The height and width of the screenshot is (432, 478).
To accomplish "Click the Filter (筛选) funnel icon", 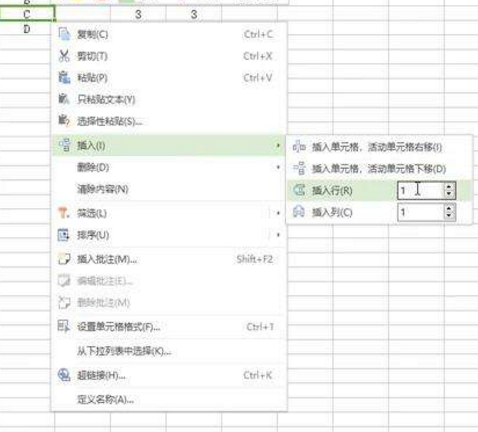I will click(63, 213).
